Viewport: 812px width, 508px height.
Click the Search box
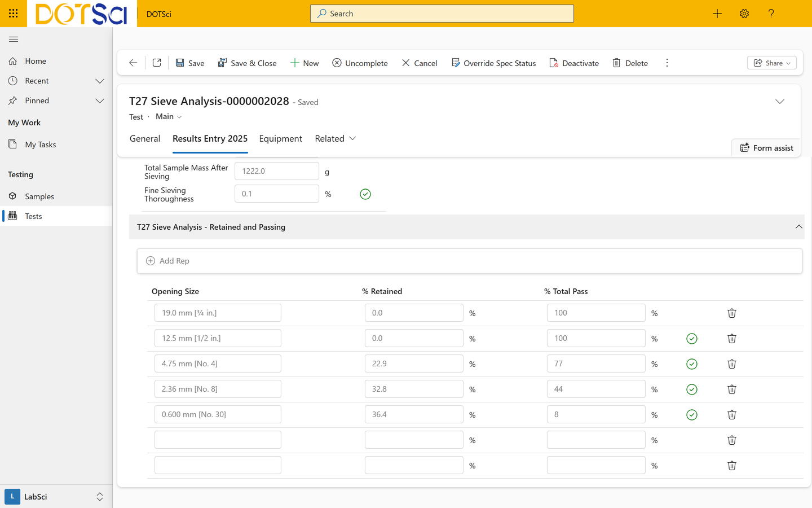click(x=442, y=14)
